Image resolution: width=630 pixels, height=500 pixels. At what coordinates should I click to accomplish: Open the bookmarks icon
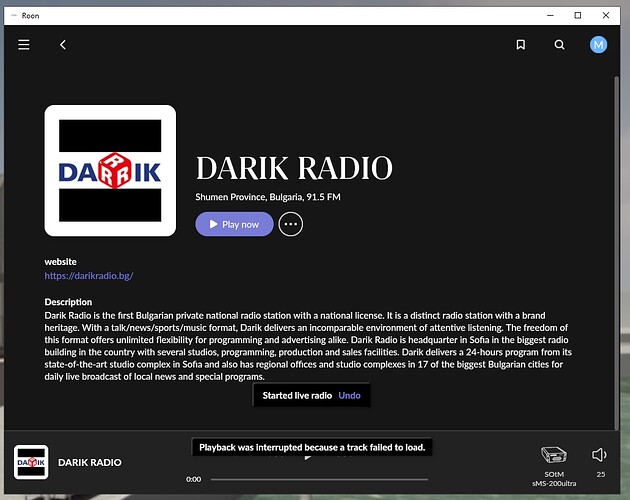coord(520,45)
